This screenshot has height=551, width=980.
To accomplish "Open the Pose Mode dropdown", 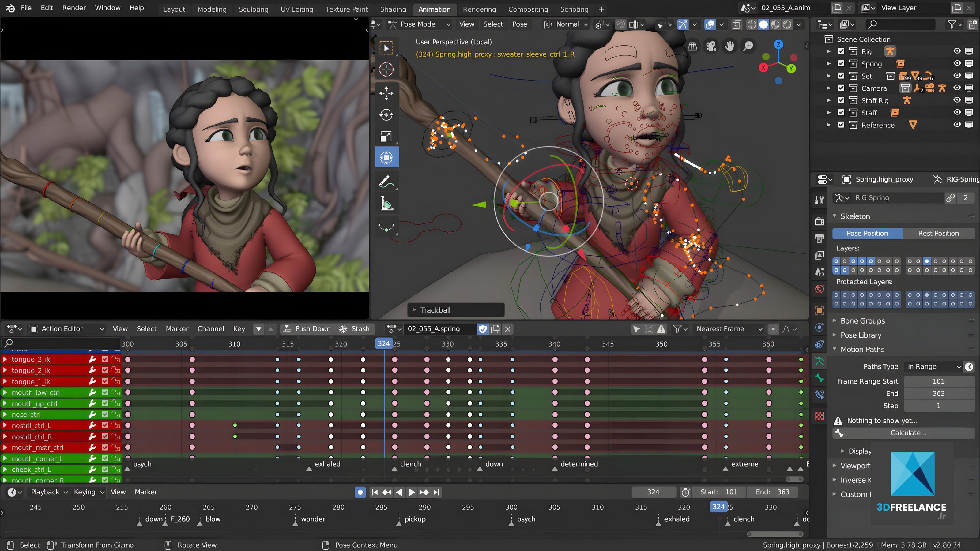I will (418, 24).
